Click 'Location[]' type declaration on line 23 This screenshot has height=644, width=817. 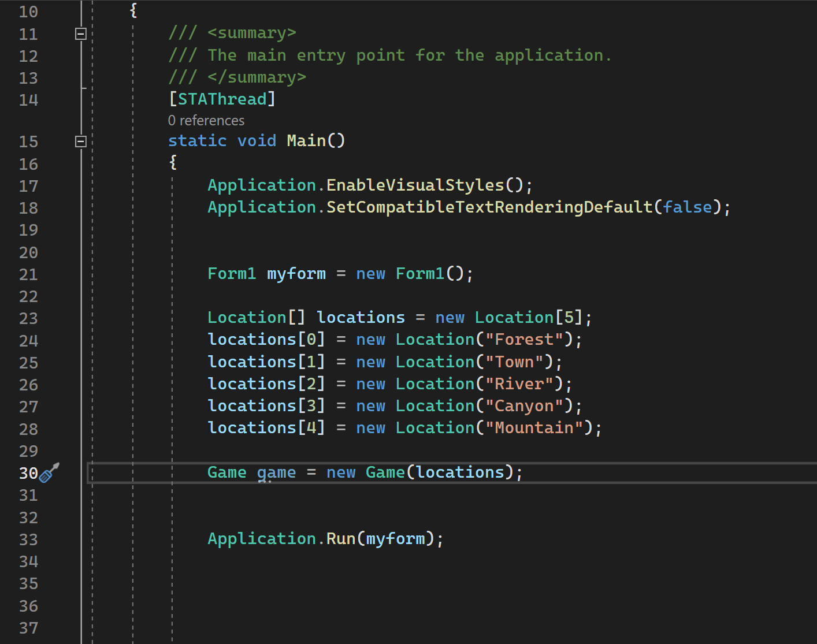point(257,318)
